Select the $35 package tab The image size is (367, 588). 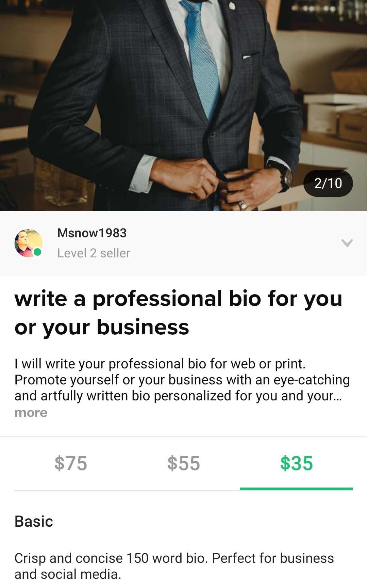point(297,463)
